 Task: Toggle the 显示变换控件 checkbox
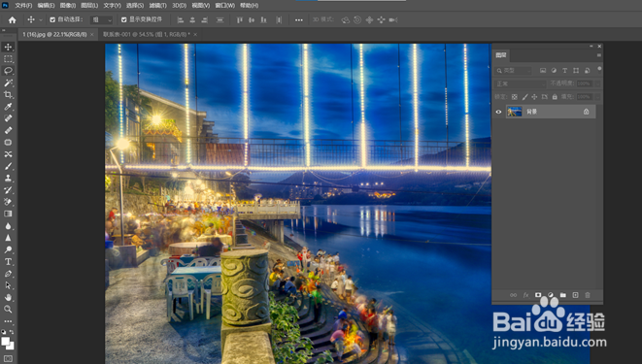coord(124,19)
